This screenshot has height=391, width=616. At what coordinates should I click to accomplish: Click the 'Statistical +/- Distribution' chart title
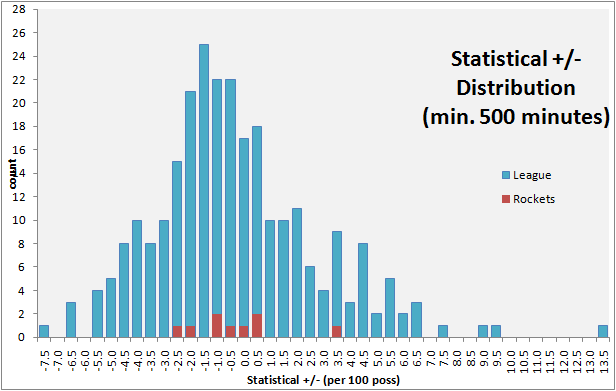(516, 88)
